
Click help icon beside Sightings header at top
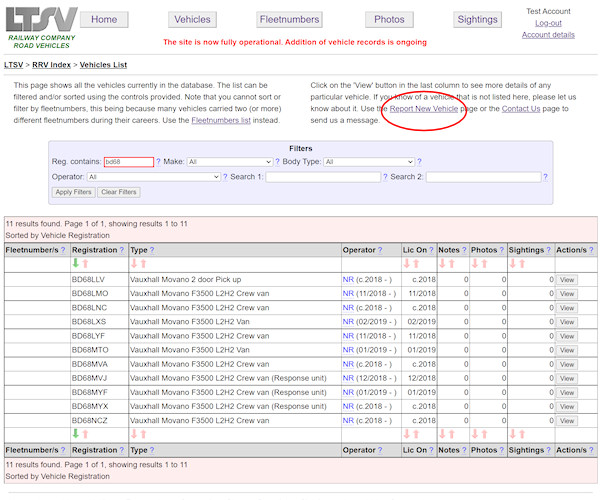tap(550, 250)
